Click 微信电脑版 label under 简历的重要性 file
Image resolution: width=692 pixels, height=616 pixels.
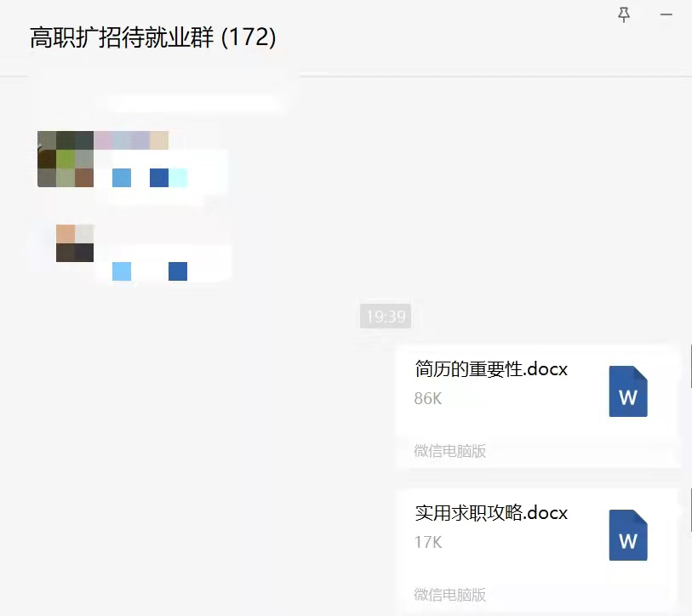point(449,451)
